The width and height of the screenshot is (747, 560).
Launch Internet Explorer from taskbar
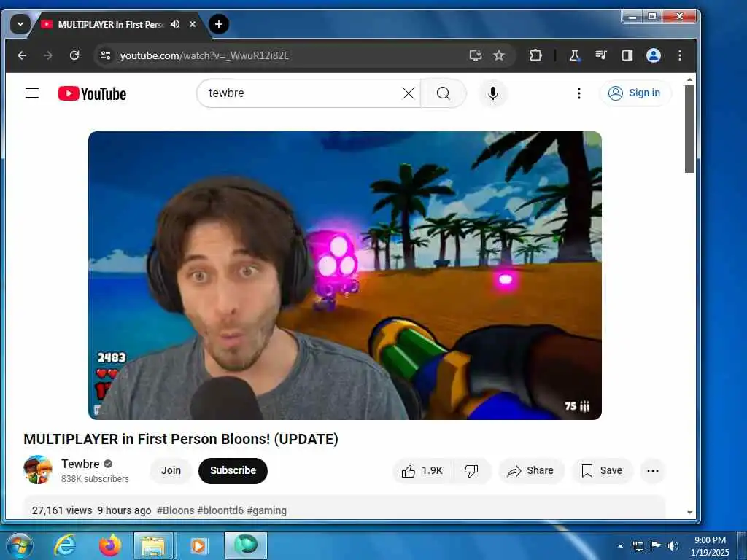coord(65,545)
